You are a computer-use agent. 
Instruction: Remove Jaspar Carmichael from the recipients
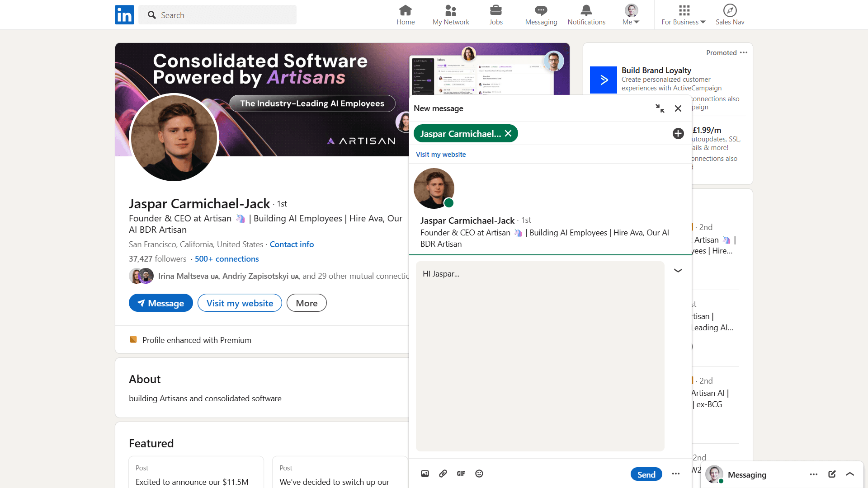pyautogui.click(x=508, y=133)
